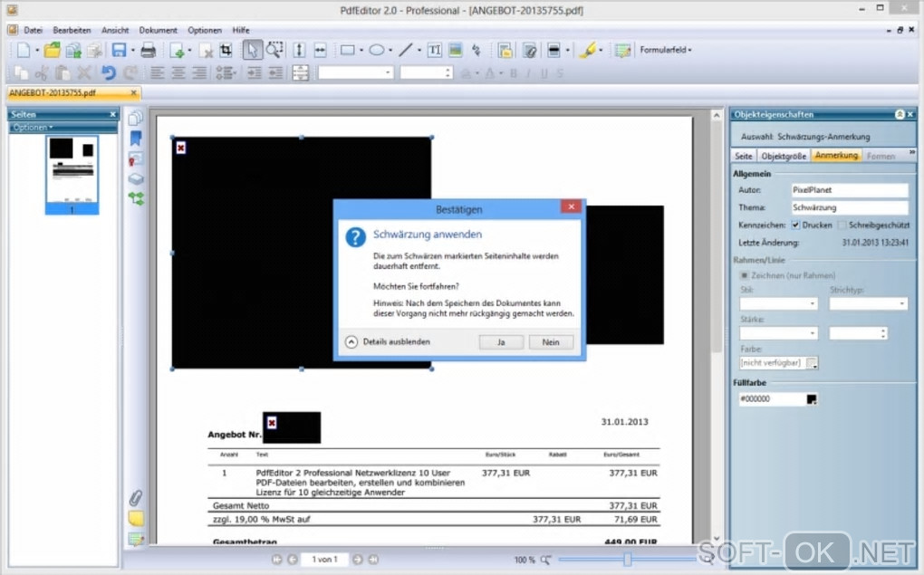Open the bookmarks sidebar panel icon

coord(136,139)
